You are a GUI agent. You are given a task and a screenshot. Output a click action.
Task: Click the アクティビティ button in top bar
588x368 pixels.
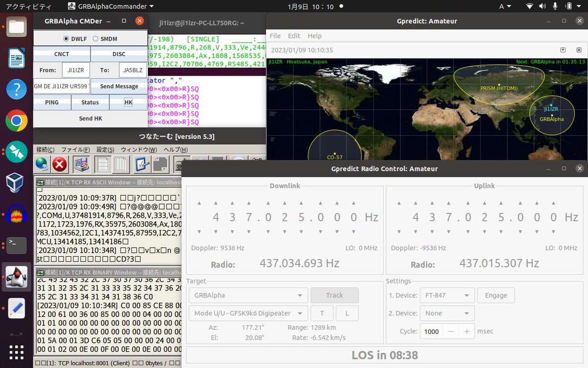tap(28, 6)
